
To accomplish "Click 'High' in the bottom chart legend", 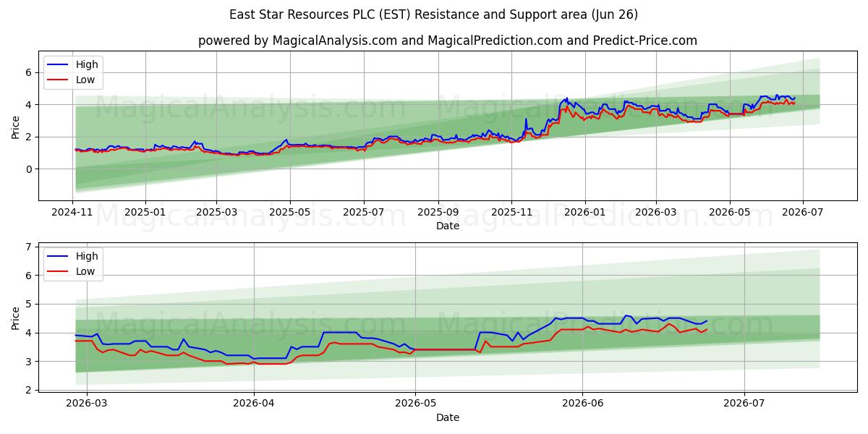I will point(87,255).
